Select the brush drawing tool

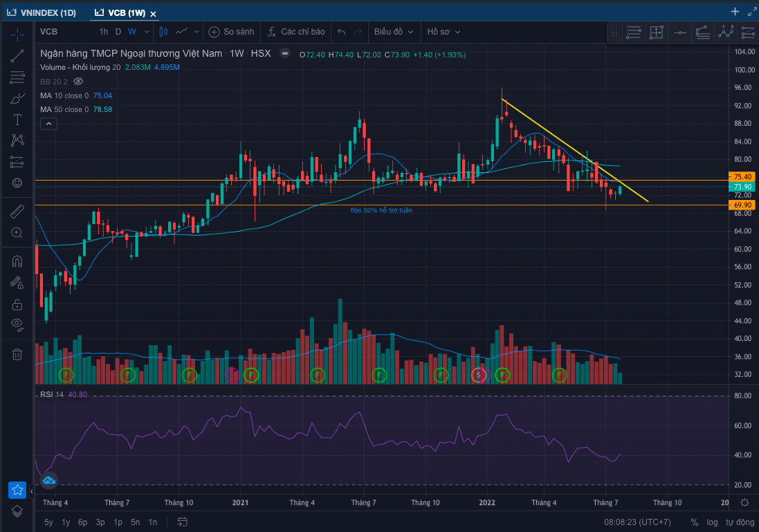click(x=17, y=99)
